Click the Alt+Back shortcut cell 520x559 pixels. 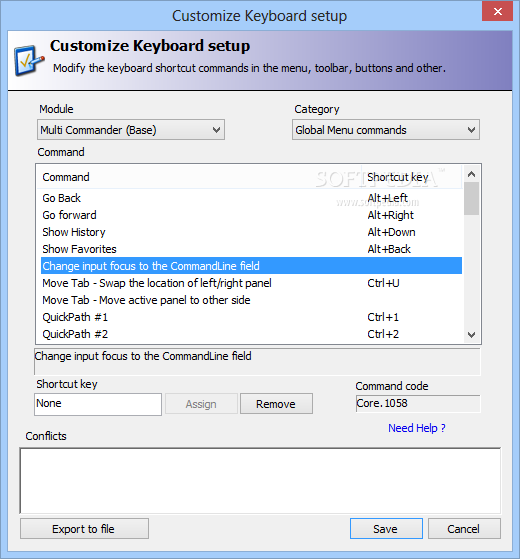(x=389, y=249)
